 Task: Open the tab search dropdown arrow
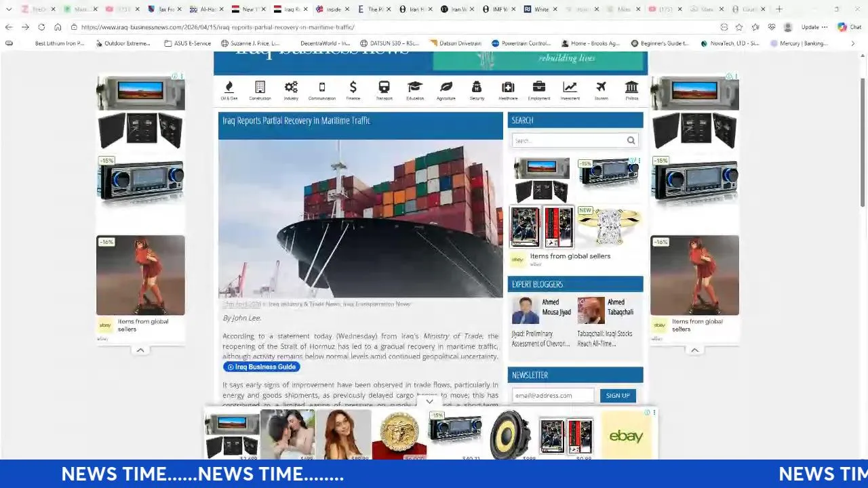click(x=8, y=9)
